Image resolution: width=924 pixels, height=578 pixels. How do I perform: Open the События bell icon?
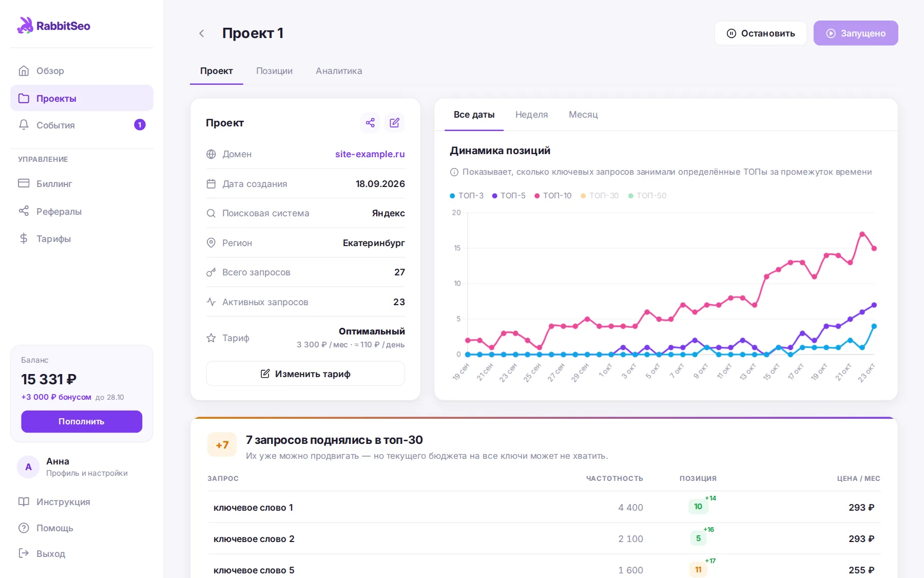(24, 125)
